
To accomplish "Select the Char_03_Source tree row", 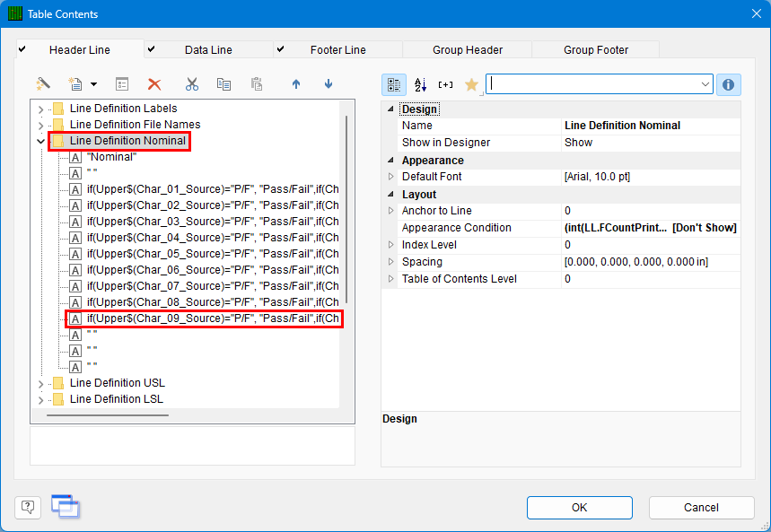I will tap(213, 222).
